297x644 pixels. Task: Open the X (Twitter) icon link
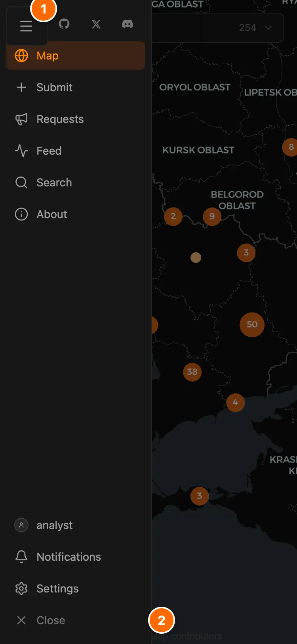click(96, 24)
